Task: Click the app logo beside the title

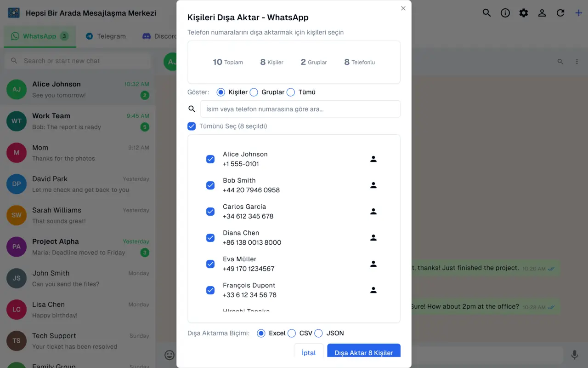Action: coord(14,13)
